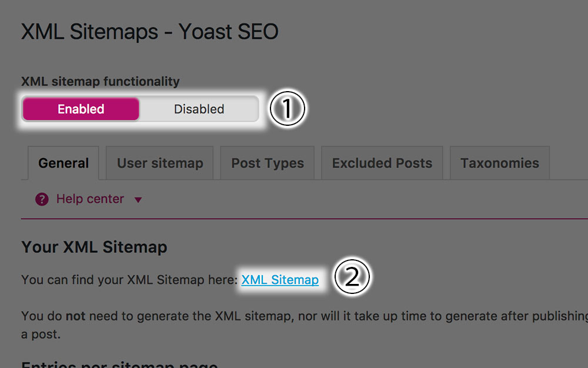Go to the Excluded Posts tab
The image size is (588, 368).
382,163
